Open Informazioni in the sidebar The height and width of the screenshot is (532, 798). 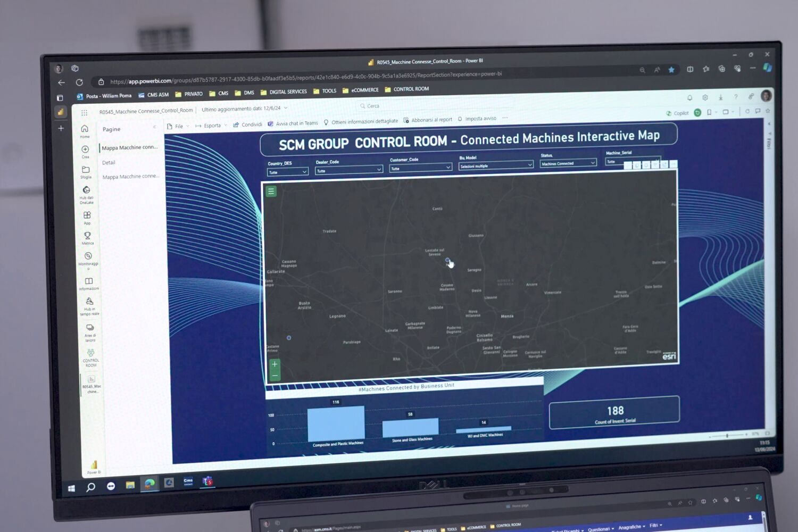pos(89,284)
